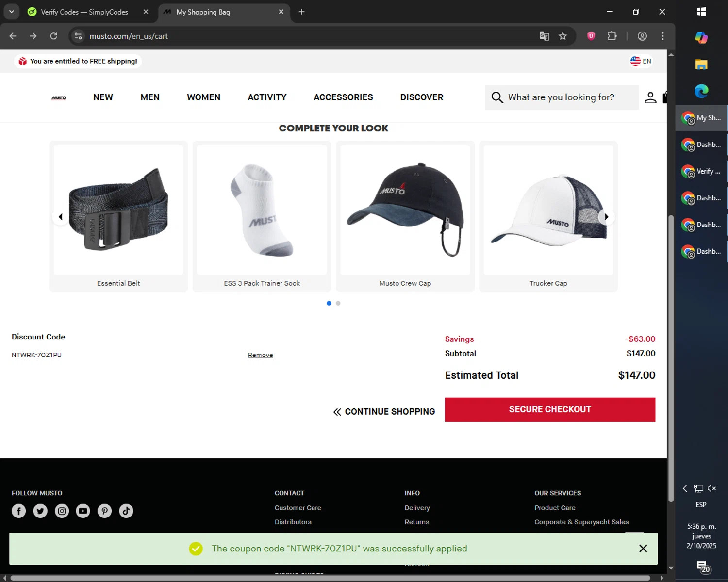
Task: Open the Musto Crew Cap product card
Action: point(405,217)
